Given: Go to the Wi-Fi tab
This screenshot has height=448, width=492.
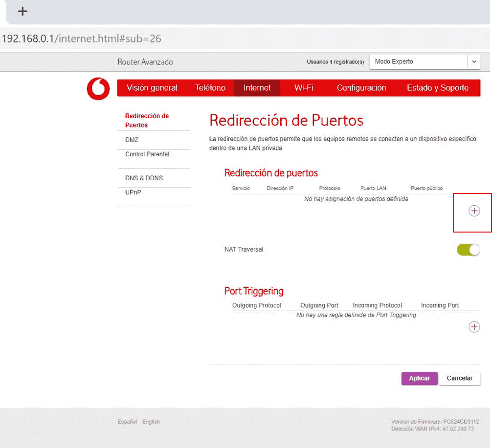Looking at the screenshot, I should (304, 88).
